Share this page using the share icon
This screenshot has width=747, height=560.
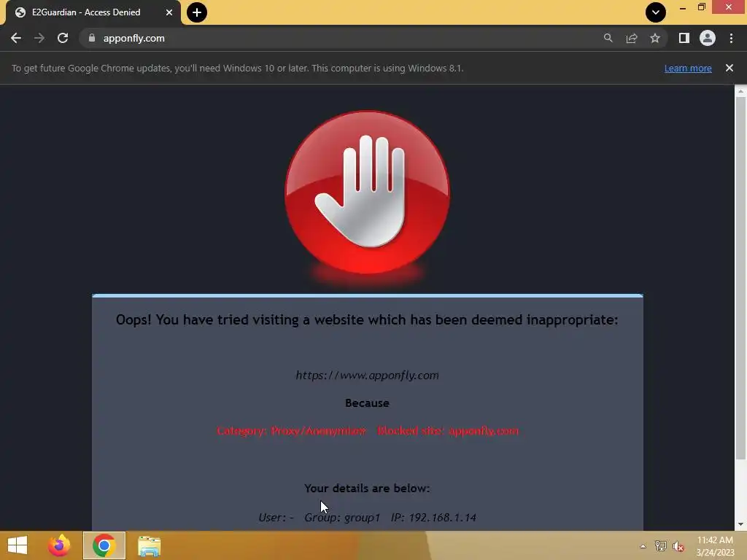click(632, 38)
